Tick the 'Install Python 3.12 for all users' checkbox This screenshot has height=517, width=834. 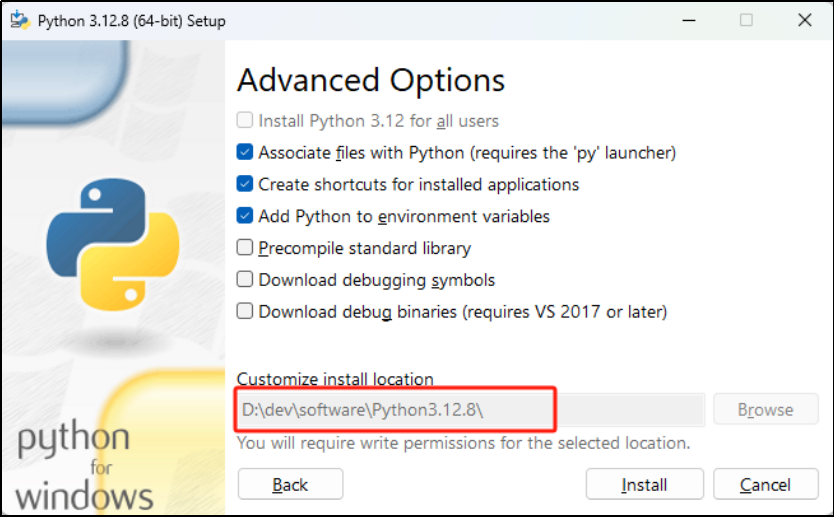pyautogui.click(x=245, y=120)
